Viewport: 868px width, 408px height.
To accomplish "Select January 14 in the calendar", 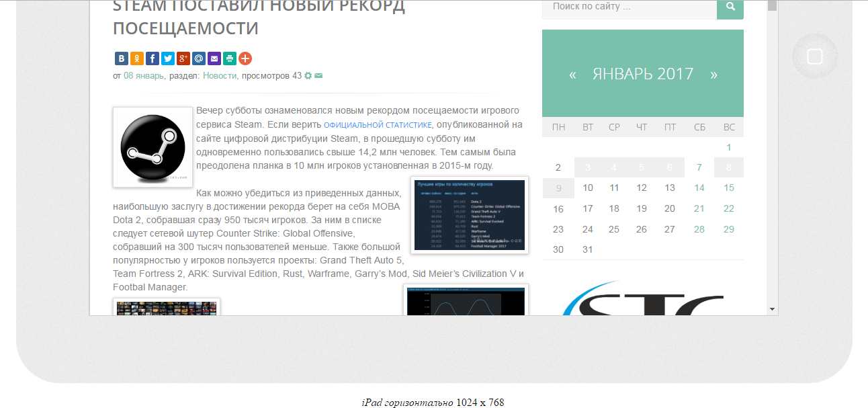I will click(x=699, y=188).
